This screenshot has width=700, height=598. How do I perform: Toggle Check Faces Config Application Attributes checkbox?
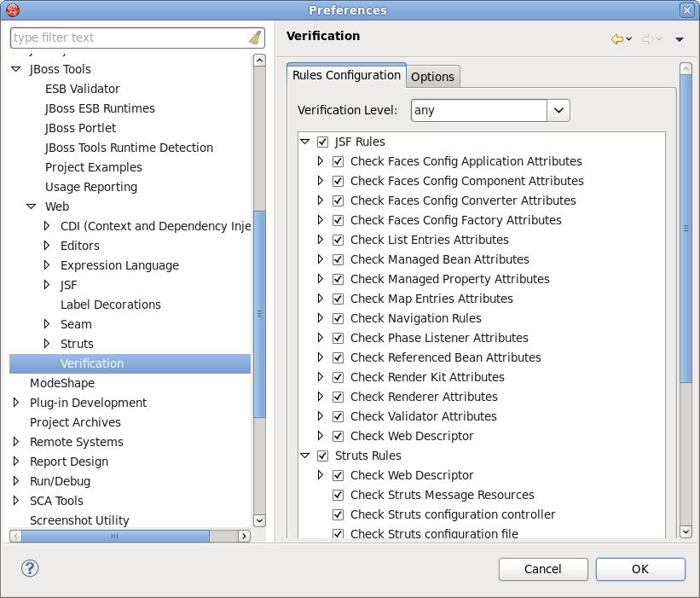[338, 162]
